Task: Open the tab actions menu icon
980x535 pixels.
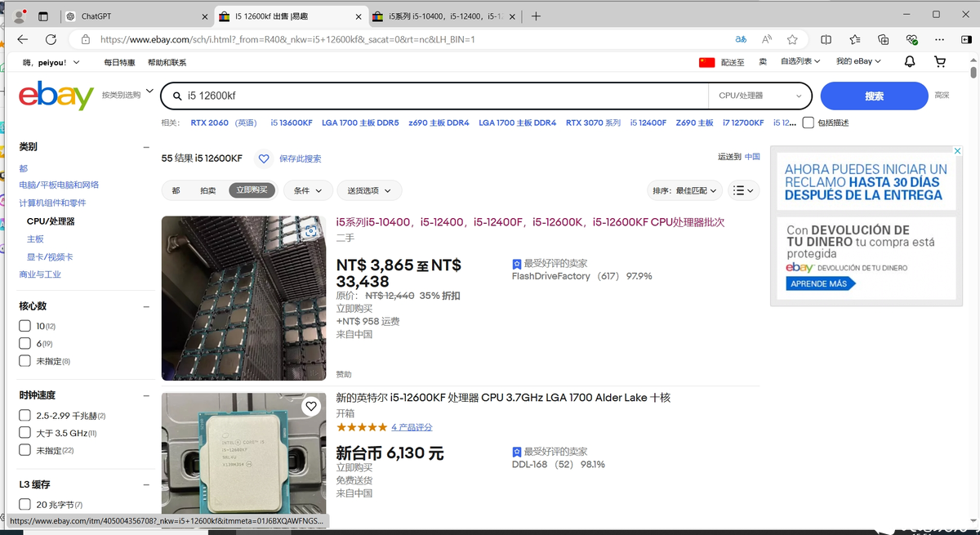Action: pyautogui.click(x=43, y=16)
